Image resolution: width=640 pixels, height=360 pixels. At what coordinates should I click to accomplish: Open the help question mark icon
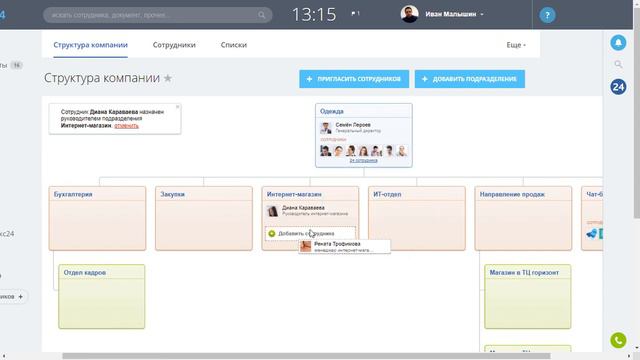[x=547, y=15]
